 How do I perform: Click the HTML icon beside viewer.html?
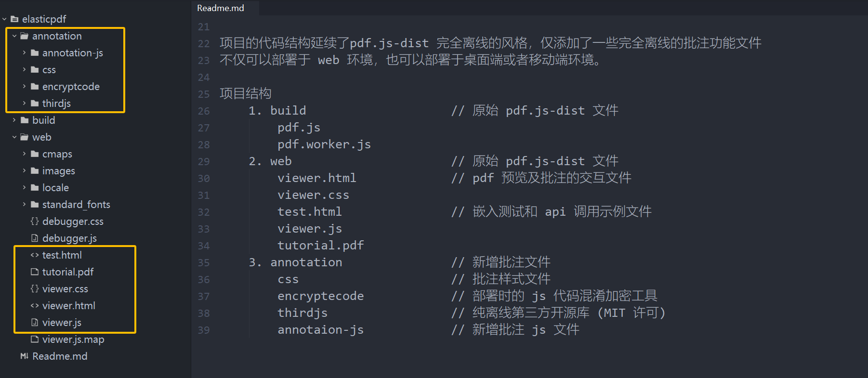coord(34,305)
